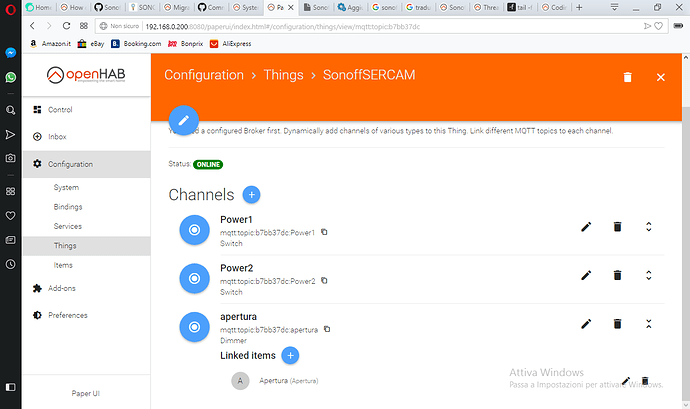Screen dimensions: 690x409
Task: Delete the SonoffSERCAM thing with trash icon
Action: click(628, 77)
